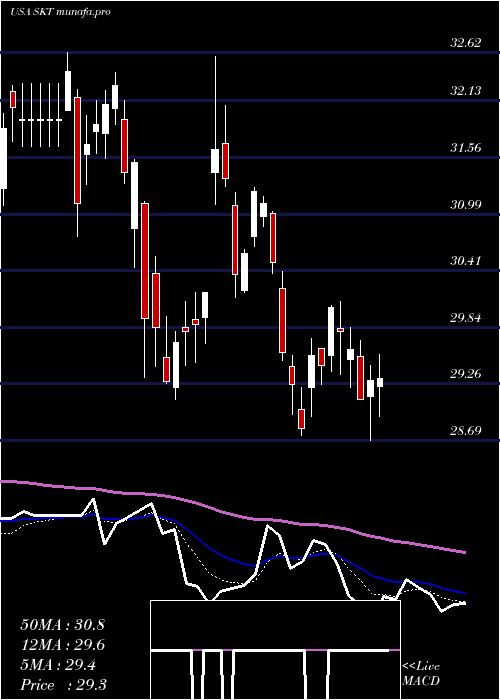
Task: Click the 30.99 price level label
Action: coord(466,204)
